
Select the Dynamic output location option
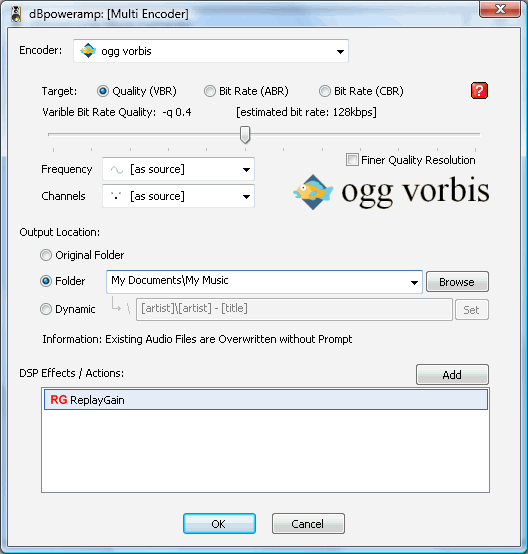[x=46, y=309]
